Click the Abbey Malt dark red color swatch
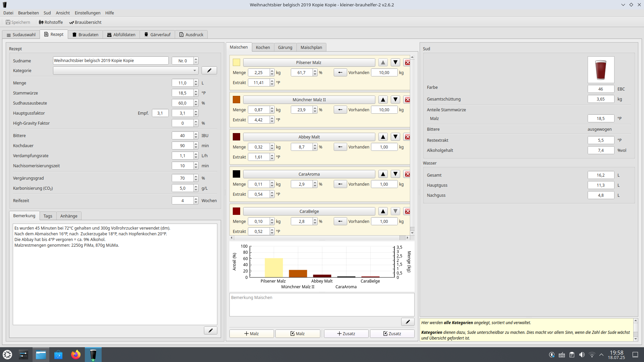Screen dimensions: 644x362 (236, 137)
